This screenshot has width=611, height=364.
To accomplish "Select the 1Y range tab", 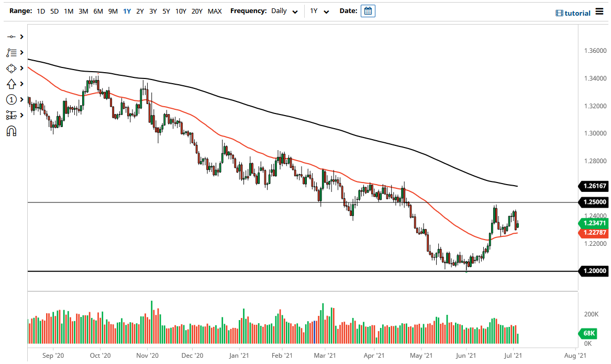I will (126, 10).
